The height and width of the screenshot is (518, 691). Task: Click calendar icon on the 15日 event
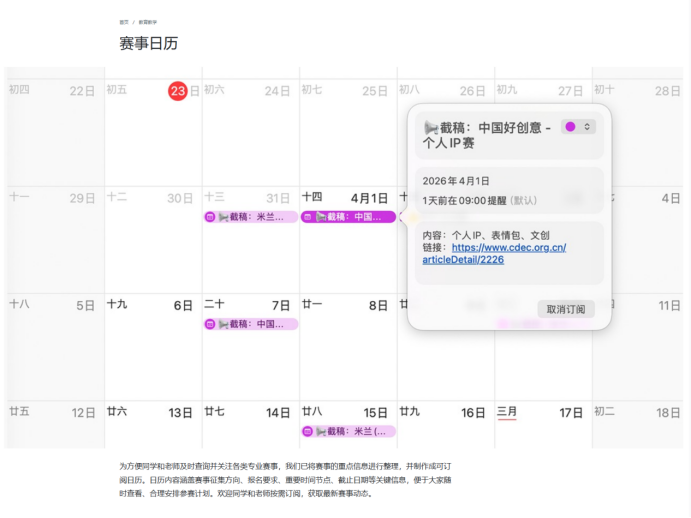pos(308,431)
